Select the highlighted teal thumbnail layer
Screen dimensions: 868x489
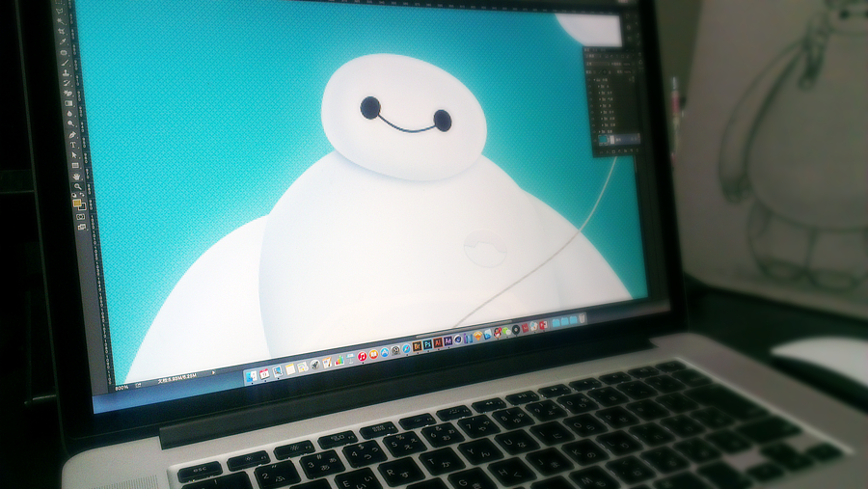coord(603,139)
